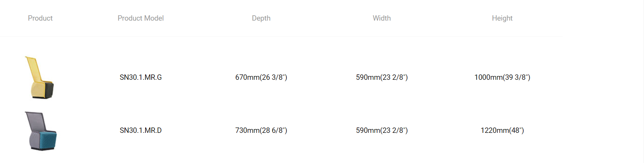Viewport: 644px width, 163px height.
Task: Click the 730mm(28 6/8") depth value
Action: [x=261, y=131]
